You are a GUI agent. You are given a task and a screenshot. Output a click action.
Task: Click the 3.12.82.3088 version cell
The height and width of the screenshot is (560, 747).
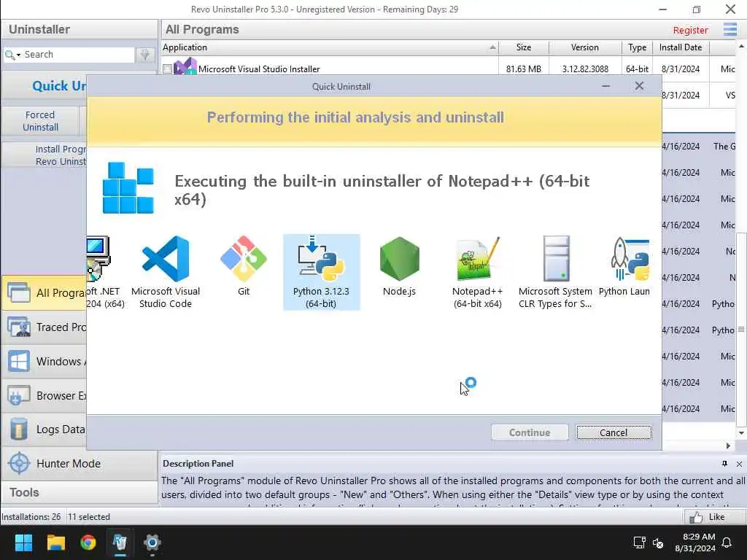pyautogui.click(x=585, y=69)
